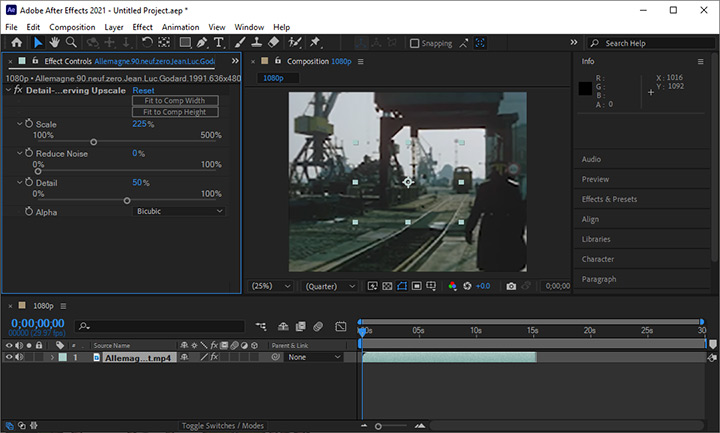Open the Alpha Bicubic dropdown
Screen dimensions: 720x433
point(179,211)
